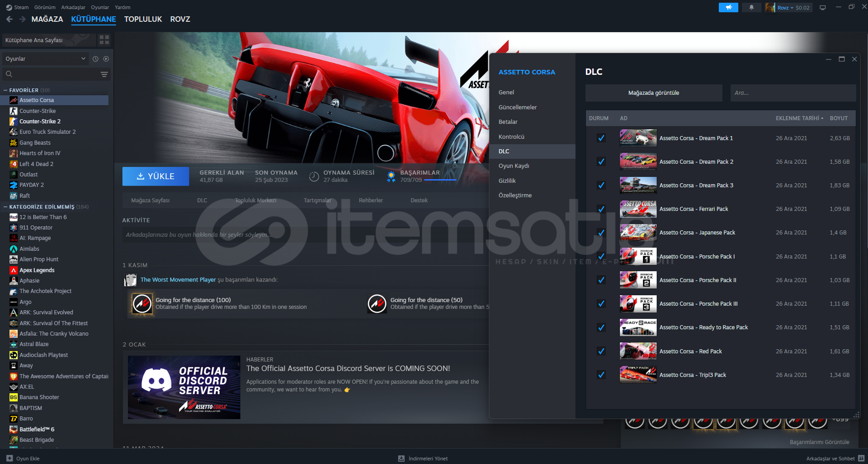The image size is (868, 464).
Task: Go to the MAĞAZA tab
Action: (47, 19)
